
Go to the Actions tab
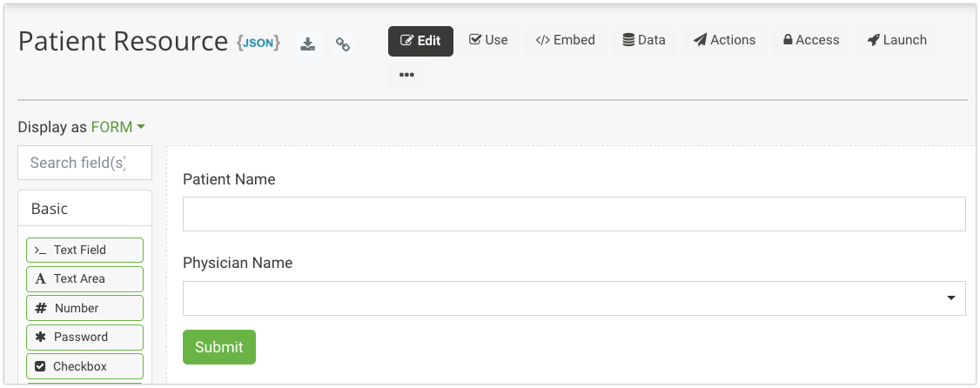coord(724,40)
